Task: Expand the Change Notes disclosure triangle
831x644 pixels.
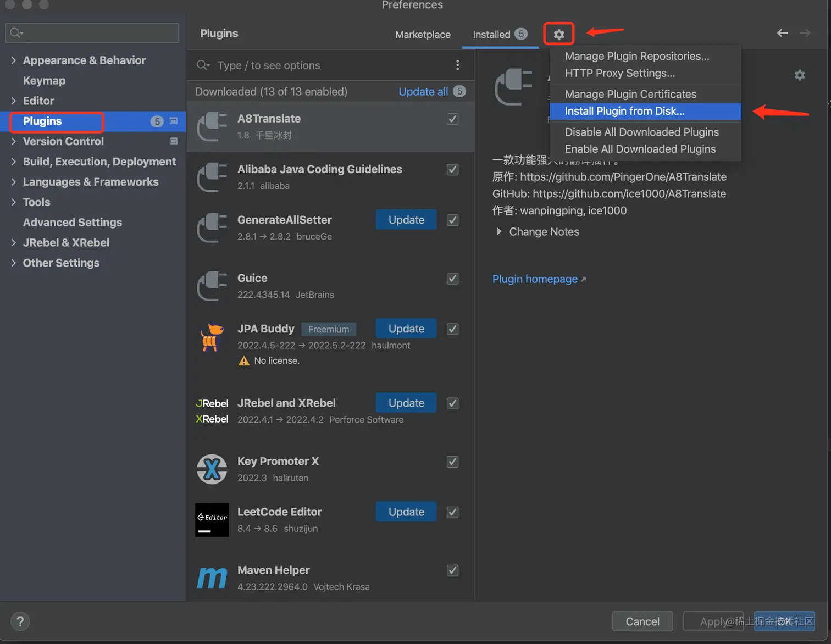Action: [x=499, y=231]
